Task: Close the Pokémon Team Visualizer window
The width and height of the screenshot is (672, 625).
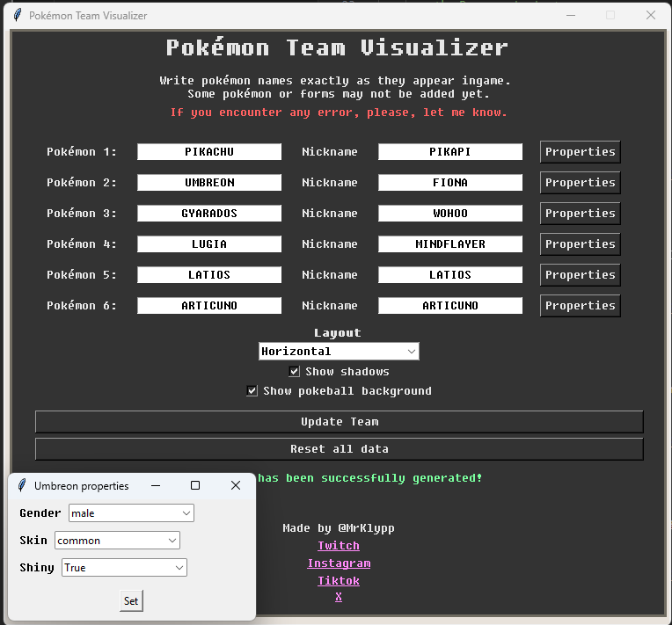Action: tap(651, 16)
